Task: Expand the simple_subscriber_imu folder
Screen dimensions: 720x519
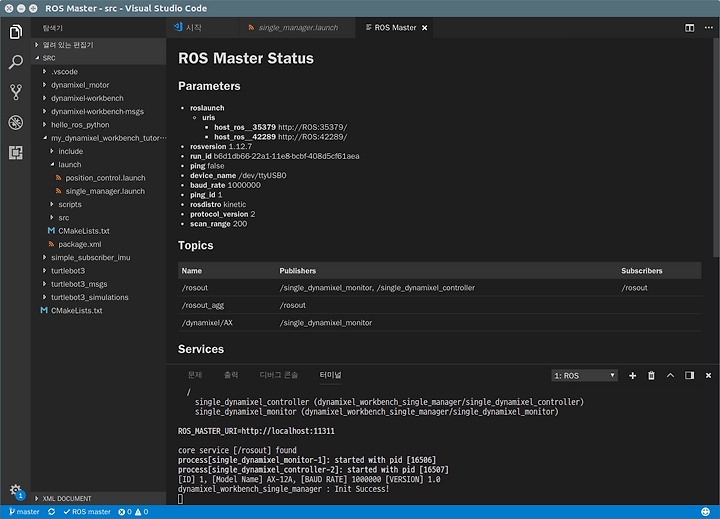Action: (x=98, y=258)
